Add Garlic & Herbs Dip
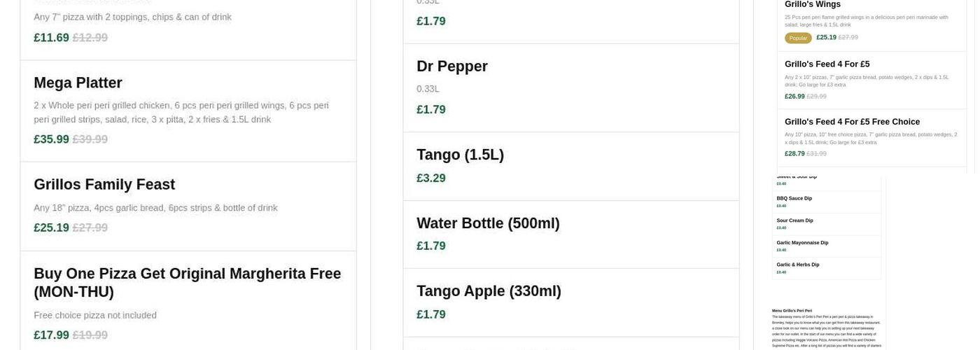980x350 pixels. pos(797,265)
